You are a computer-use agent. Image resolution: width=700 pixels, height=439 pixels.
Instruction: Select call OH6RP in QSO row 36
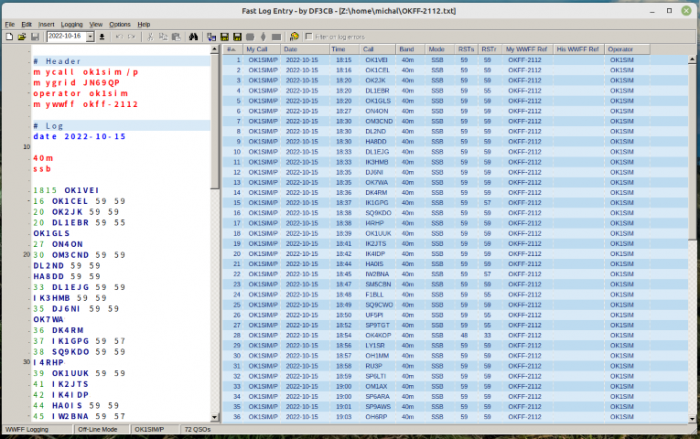pyautogui.click(x=376, y=417)
